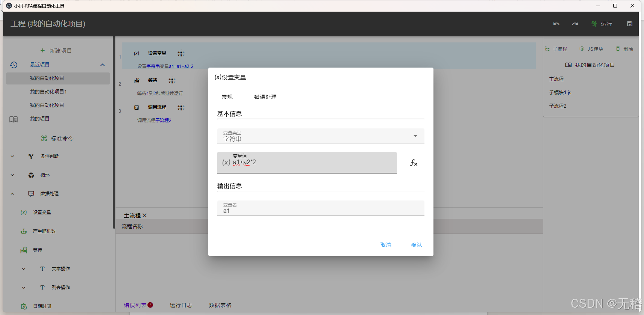The width and height of the screenshot is (644, 315).
Task: Collapse the 最近项目 section chevron
Action: point(102,65)
